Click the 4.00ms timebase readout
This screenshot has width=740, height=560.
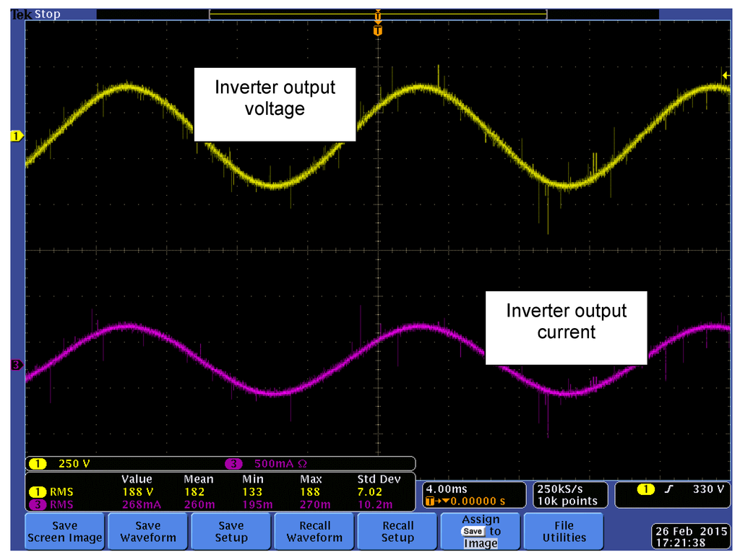point(447,489)
